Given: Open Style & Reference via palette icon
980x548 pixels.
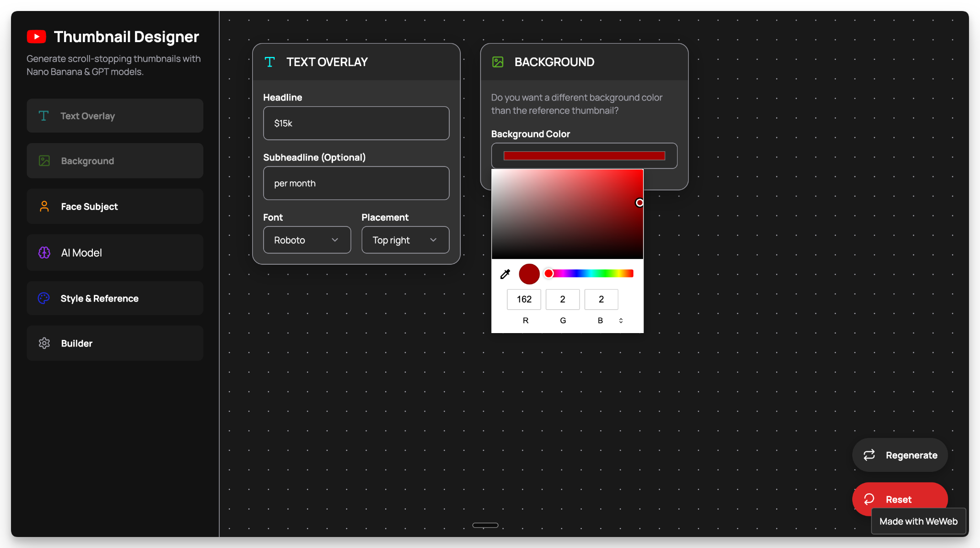Looking at the screenshot, I should pos(44,298).
